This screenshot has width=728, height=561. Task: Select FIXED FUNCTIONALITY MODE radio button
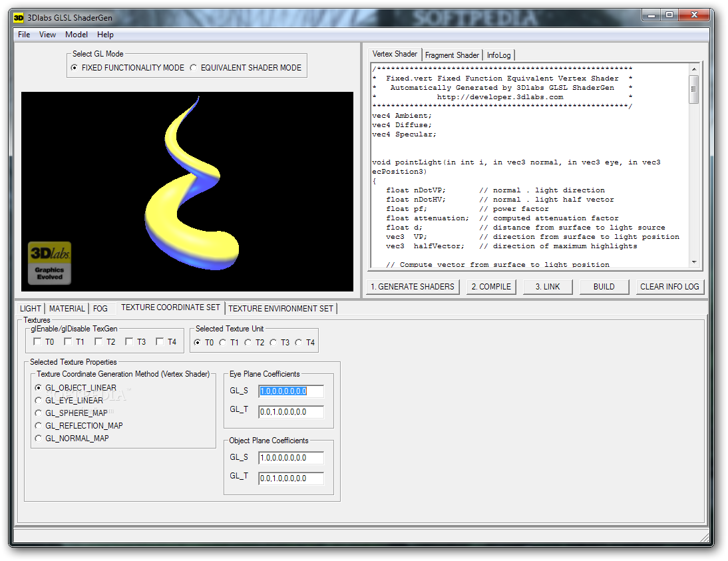click(75, 68)
